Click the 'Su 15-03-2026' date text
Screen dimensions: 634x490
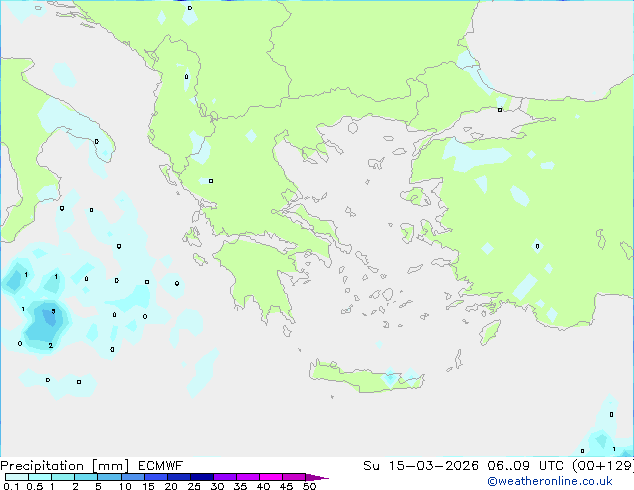coord(421,466)
